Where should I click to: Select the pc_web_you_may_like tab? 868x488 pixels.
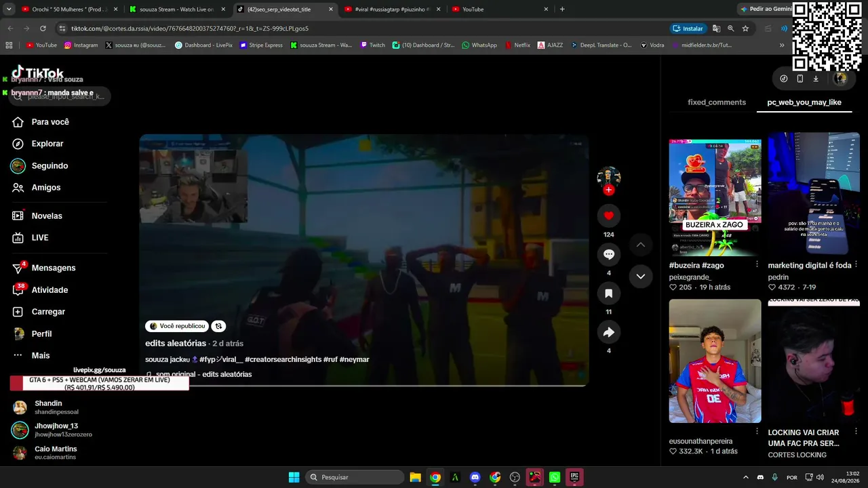point(804,102)
